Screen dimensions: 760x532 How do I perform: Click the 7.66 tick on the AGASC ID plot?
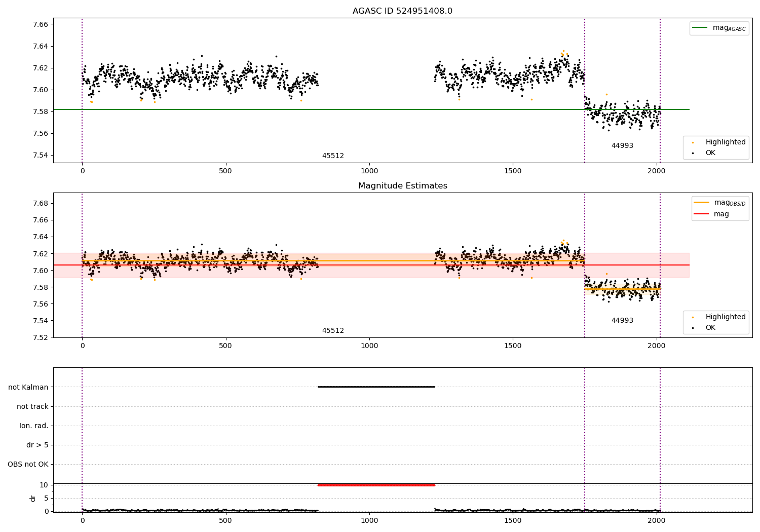[x=41, y=25]
